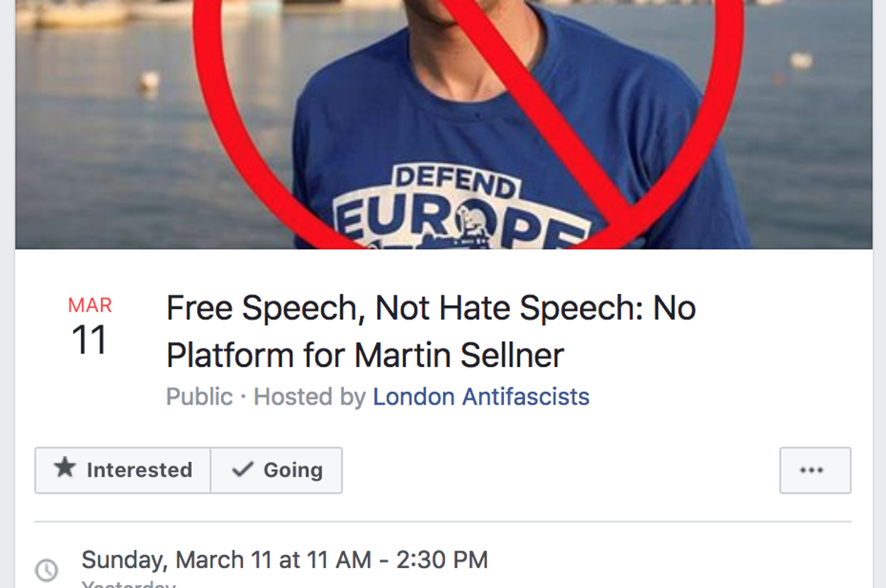Click the clock icon beside event time

(47, 570)
